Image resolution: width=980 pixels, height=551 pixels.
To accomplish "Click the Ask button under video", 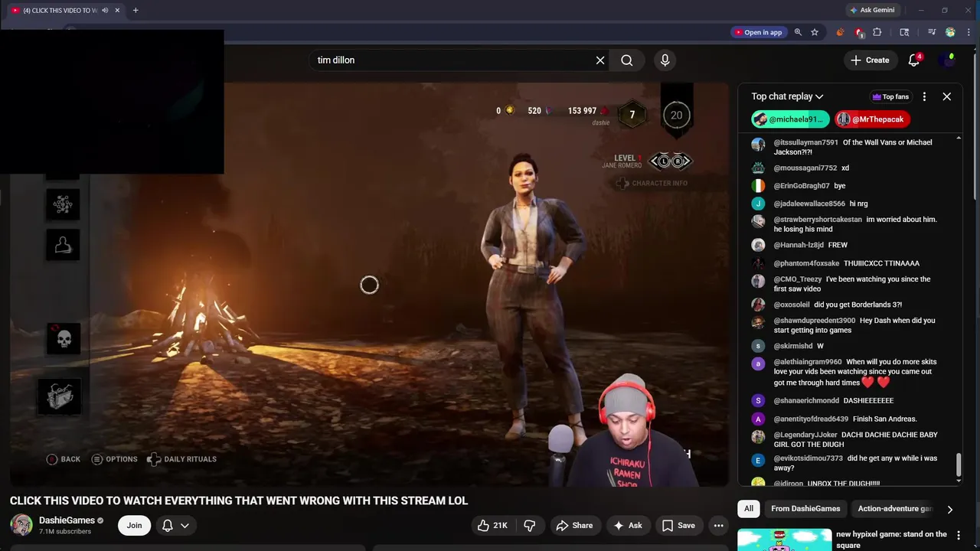I will pyautogui.click(x=627, y=525).
